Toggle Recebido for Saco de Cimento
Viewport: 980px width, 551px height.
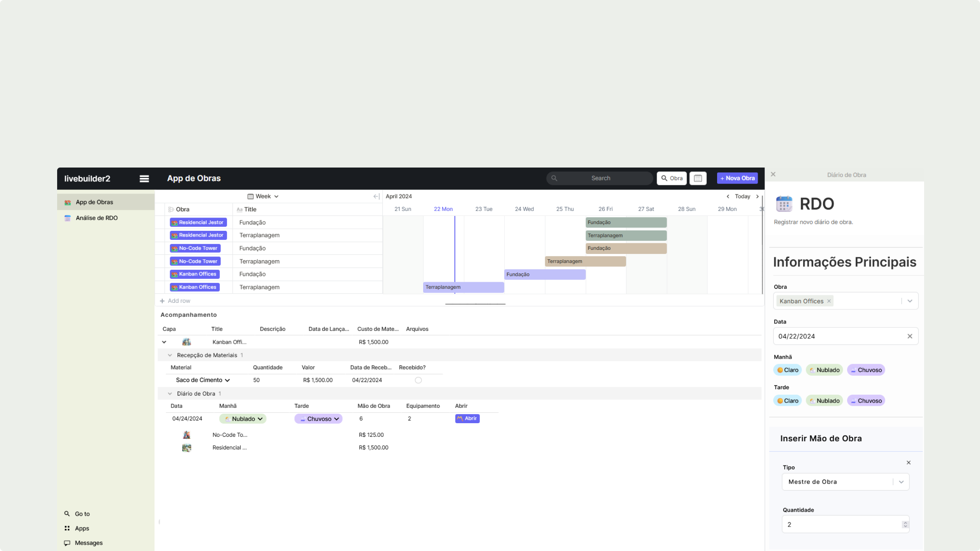pos(418,380)
